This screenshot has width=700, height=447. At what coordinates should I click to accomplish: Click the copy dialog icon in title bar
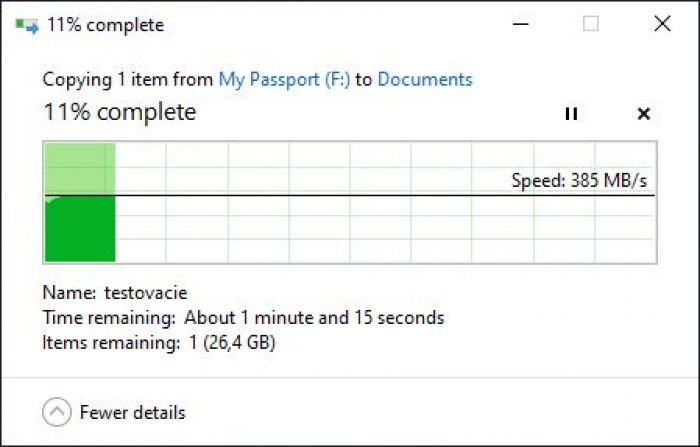(x=27, y=25)
